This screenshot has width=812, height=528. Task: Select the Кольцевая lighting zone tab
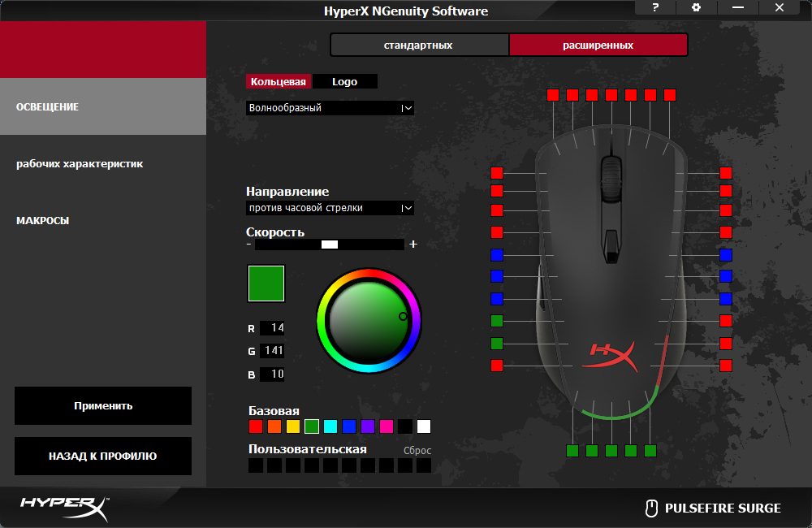coord(279,81)
